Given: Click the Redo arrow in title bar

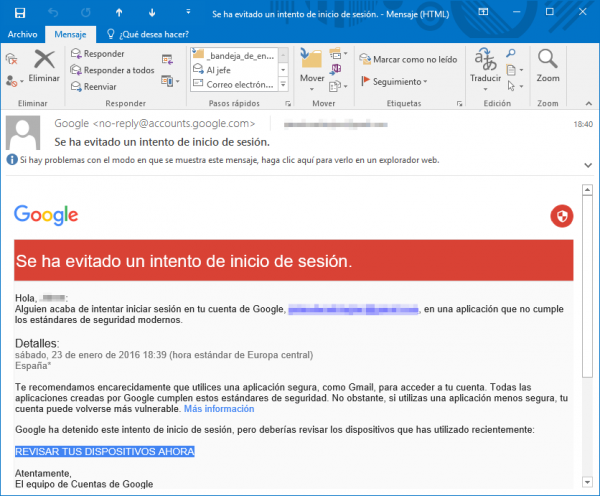Looking at the screenshot, I should point(86,13).
